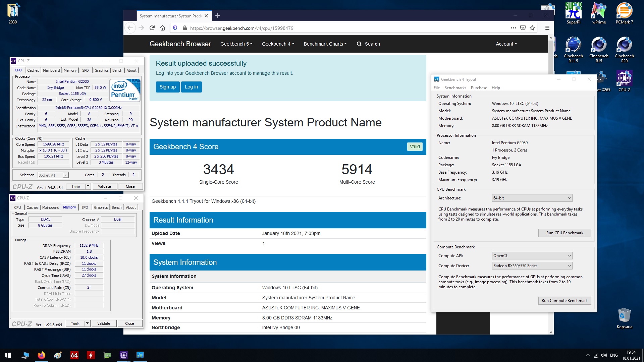
Task: Open the 2030 archive icon on desktop
Action: tap(13, 13)
